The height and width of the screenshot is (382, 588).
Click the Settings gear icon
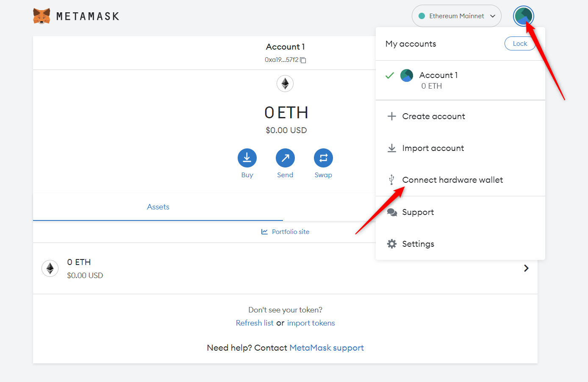point(392,244)
